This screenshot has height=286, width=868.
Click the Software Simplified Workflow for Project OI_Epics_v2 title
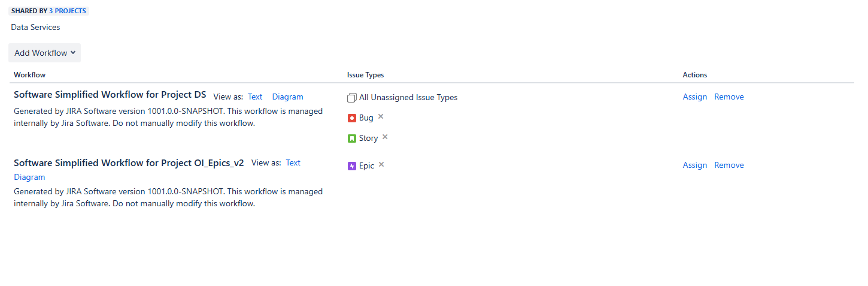pos(129,162)
